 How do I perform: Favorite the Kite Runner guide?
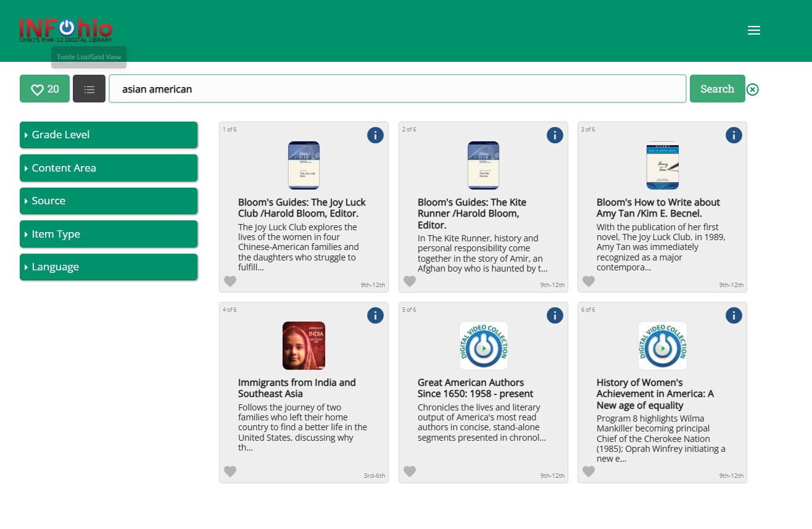(410, 281)
